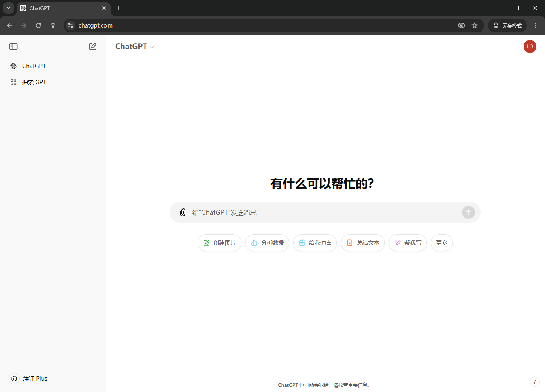545x392 pixels.
Task: Click the 创建图片 suggestion button
Action: pos(219,243)
